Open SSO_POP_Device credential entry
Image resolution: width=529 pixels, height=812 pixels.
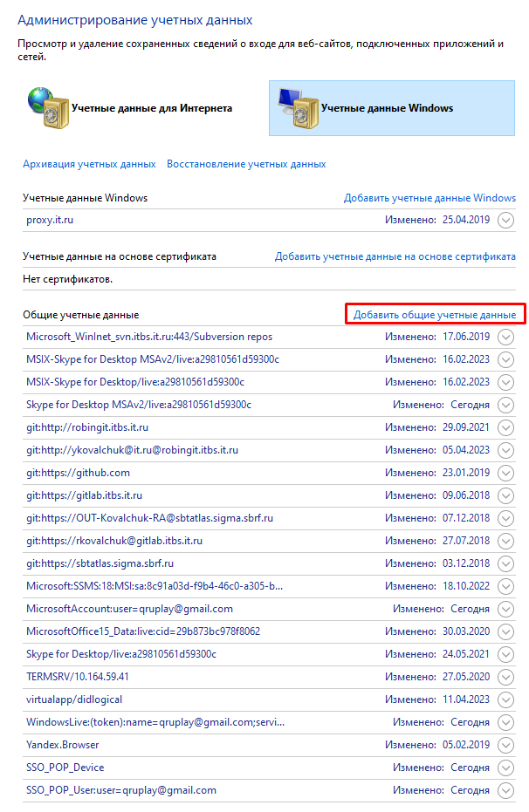pyautogui.click(x=65, y=768)
